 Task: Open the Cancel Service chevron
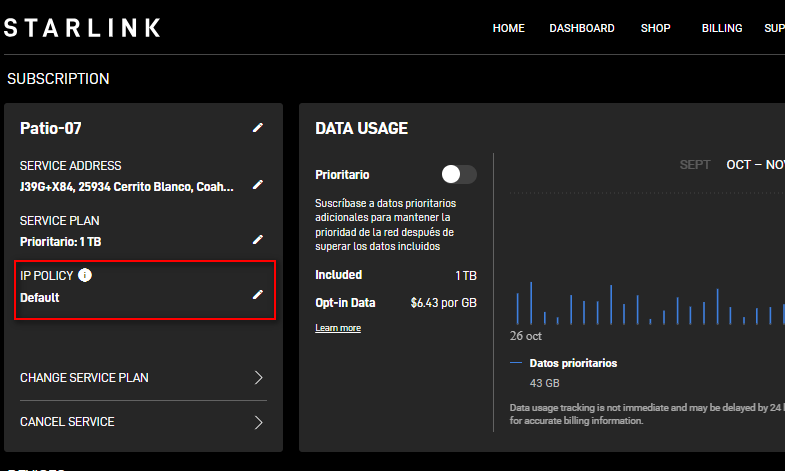(x=258, y=422)
